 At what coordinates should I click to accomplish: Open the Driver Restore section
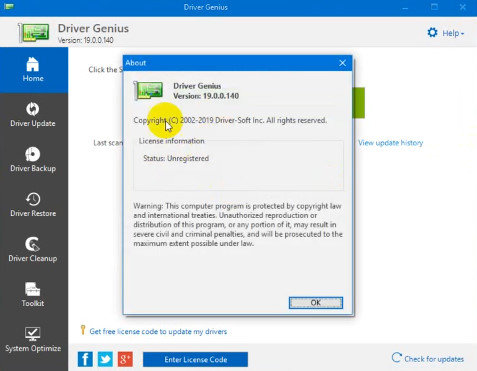coord(33,205)
